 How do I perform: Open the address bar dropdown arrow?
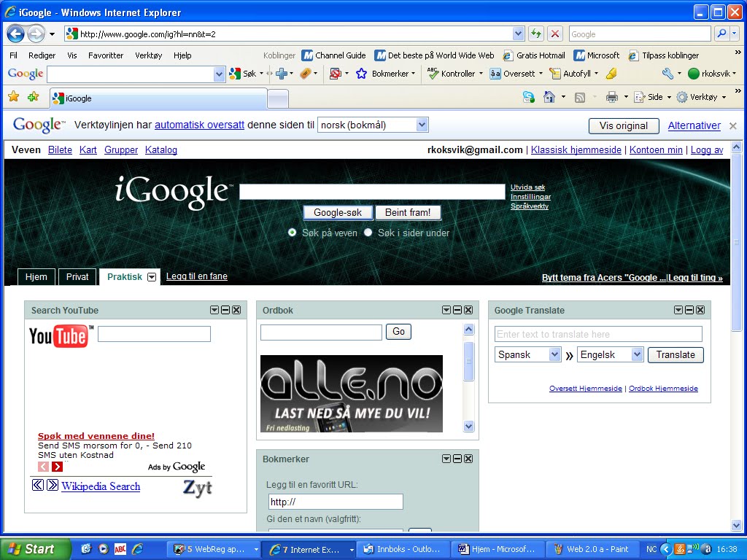(519, 34)
